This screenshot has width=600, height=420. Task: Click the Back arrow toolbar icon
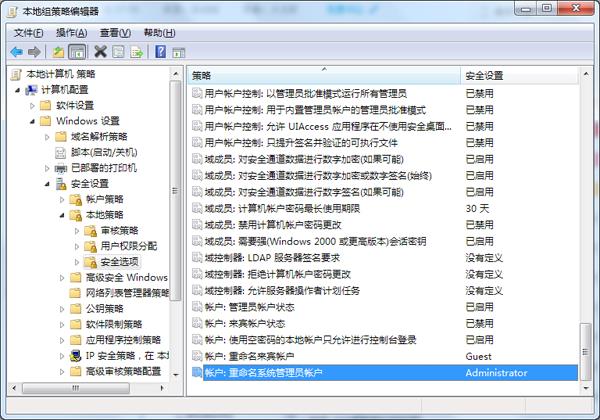[x=16, y=52]
